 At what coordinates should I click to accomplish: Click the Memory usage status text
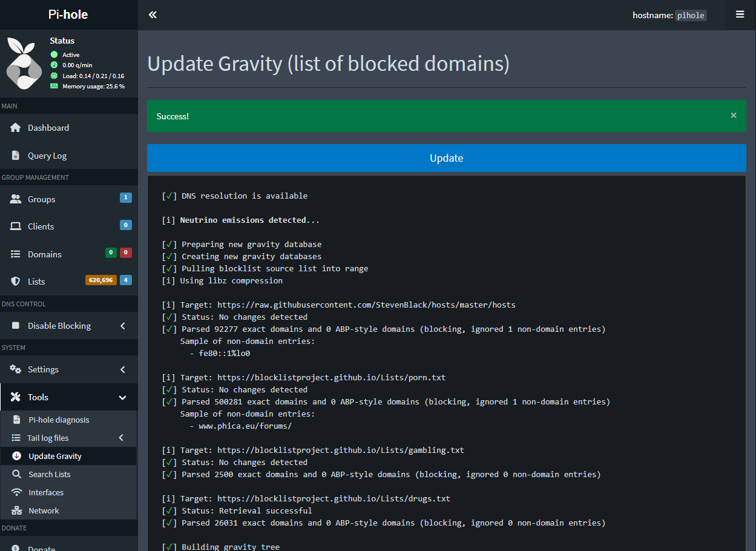pos(93,87)
